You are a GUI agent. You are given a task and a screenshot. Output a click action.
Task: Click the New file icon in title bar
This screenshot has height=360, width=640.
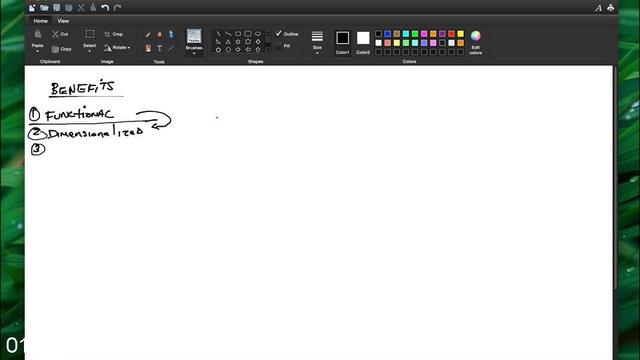point(32,8)
